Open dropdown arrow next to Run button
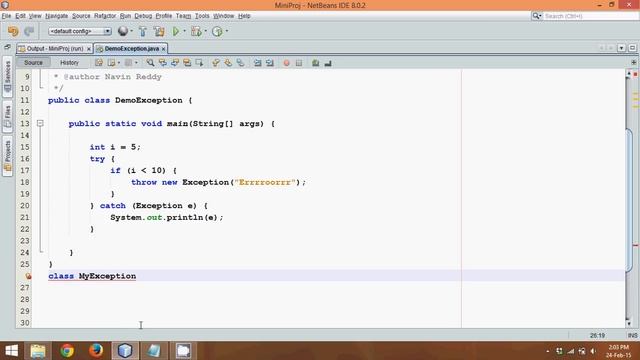Screen dimensions: 640x360 coord(184,31)
